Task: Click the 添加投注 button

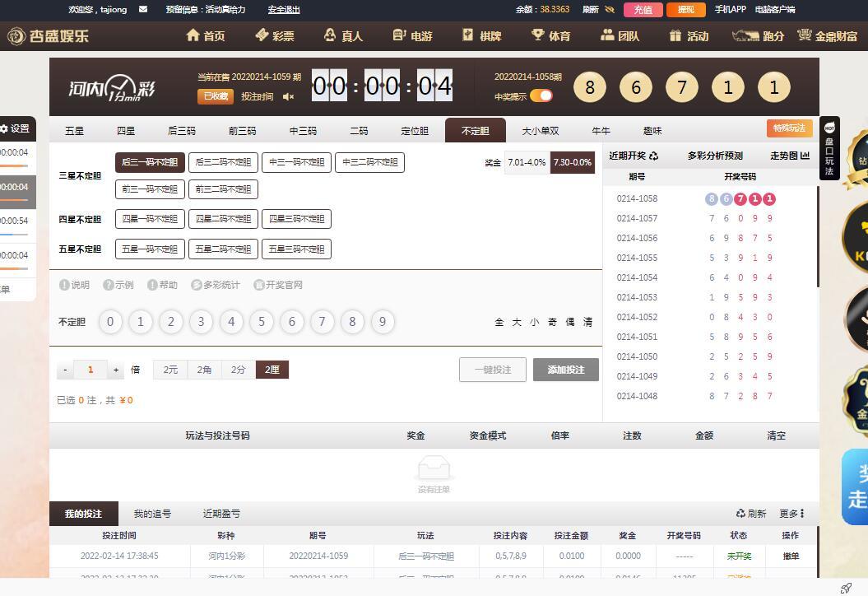Action: click(x=565, y=370)
